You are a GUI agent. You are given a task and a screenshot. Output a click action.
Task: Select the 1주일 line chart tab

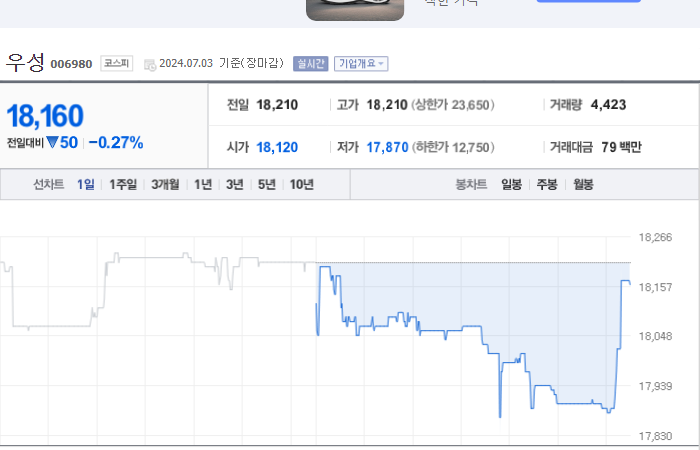pos(123,184)
